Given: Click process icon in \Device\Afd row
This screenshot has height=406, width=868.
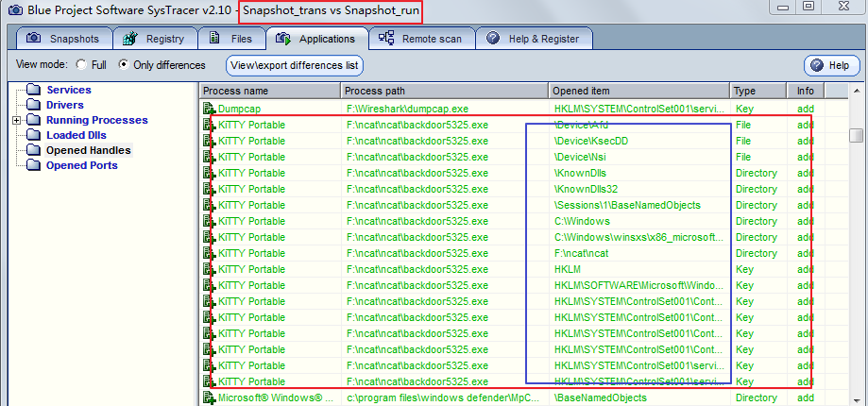Looking at the screenshot, I should (x=210, y=125).
